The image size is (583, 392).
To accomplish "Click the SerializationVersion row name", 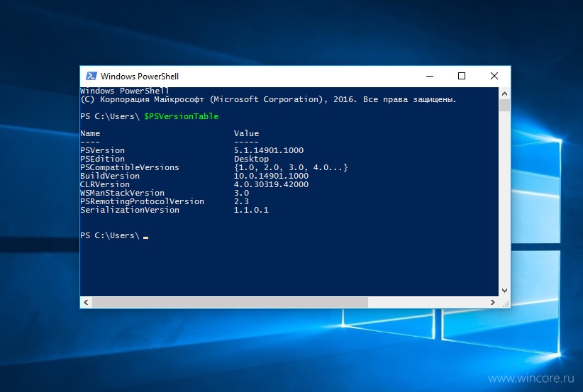I will 130,211.
